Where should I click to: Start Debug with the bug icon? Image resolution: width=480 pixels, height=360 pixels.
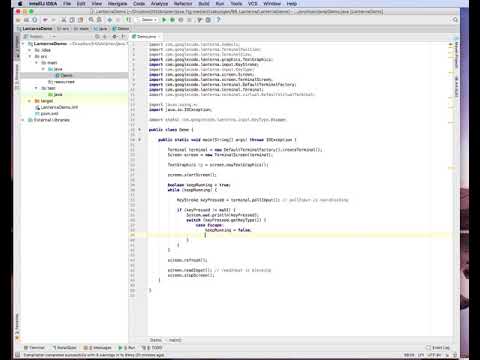173,20
